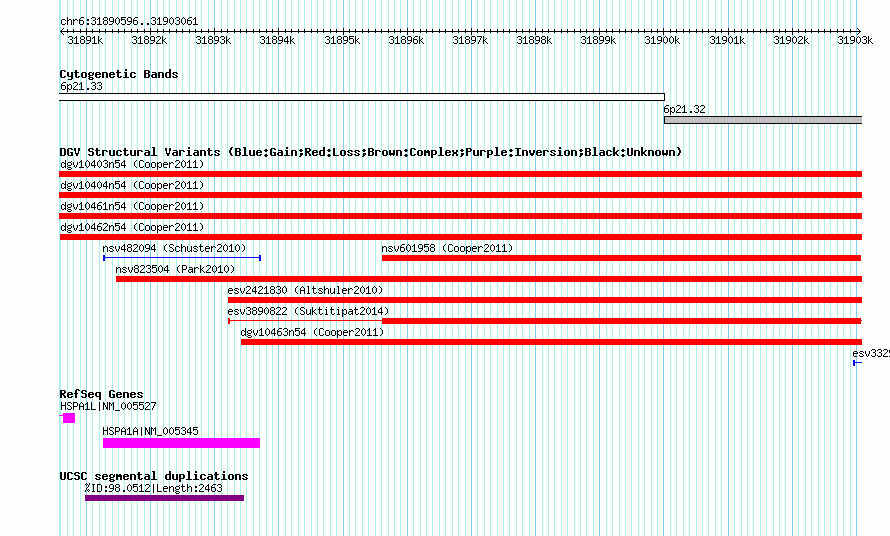Click the 6p21.33 band label
The height and width of the screenshot is (536, 890).
81,86
